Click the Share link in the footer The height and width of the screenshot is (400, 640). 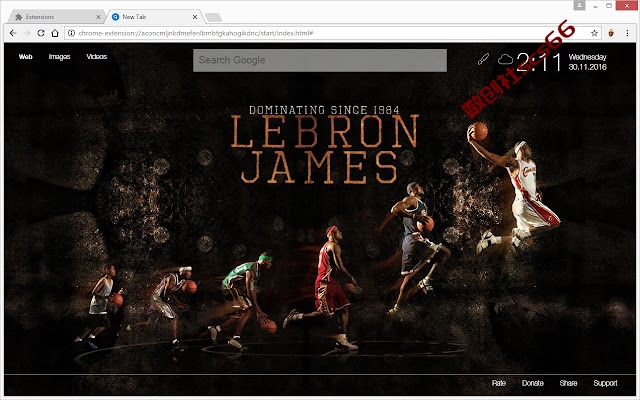pyautogui.click(x=568, y=383)
